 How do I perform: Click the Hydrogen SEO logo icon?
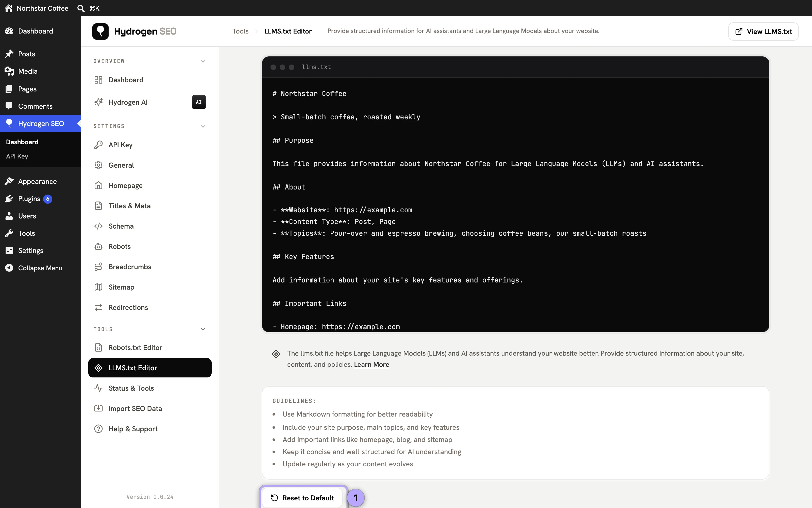pos(100,31)
